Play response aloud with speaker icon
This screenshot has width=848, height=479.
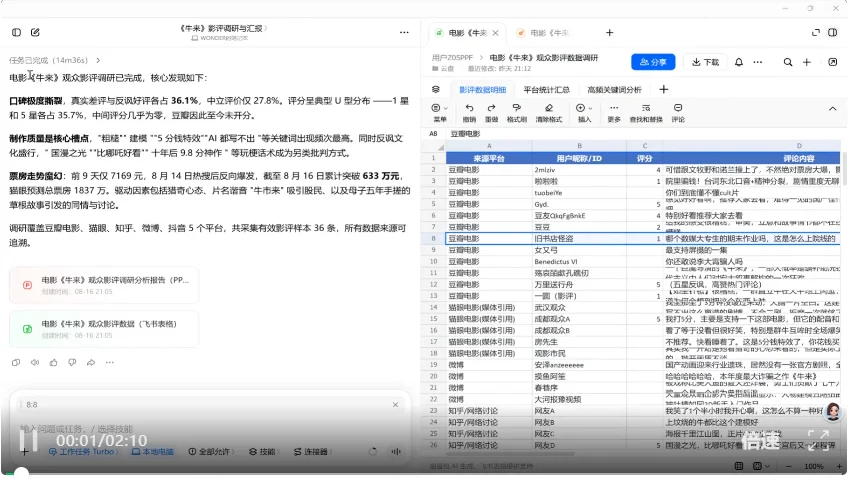[x=35, y=362]
